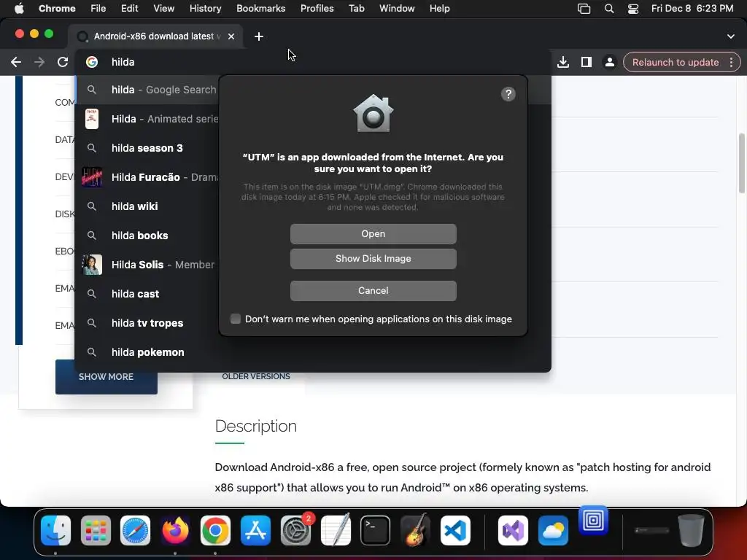747x560 pixels.
Task: Launch GarageBand from the Dock
Action: pyautogui.click(x=415, y=531)
